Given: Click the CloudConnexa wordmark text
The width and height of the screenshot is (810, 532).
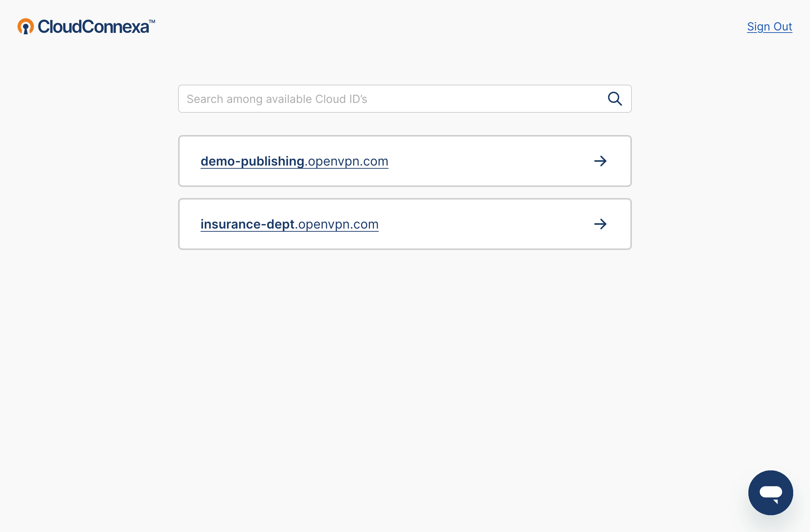Looking at the screenshot, I should pos(95,27).
